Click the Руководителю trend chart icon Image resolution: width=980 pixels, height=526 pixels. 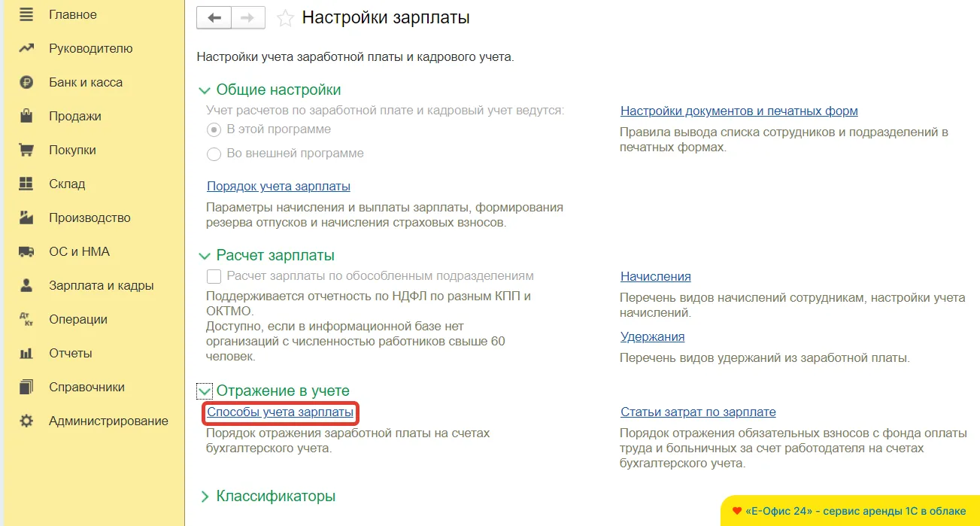pyautogui.click(x=26, y=48)
